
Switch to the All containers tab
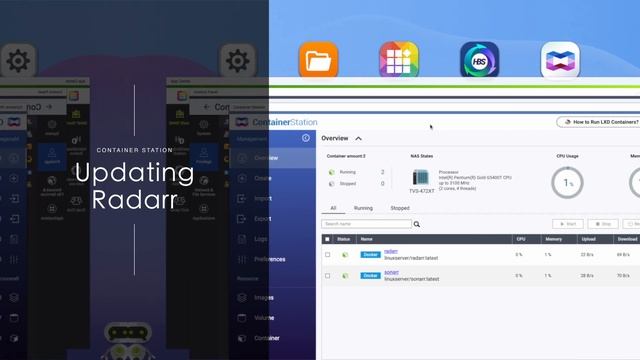click(333, 208)
